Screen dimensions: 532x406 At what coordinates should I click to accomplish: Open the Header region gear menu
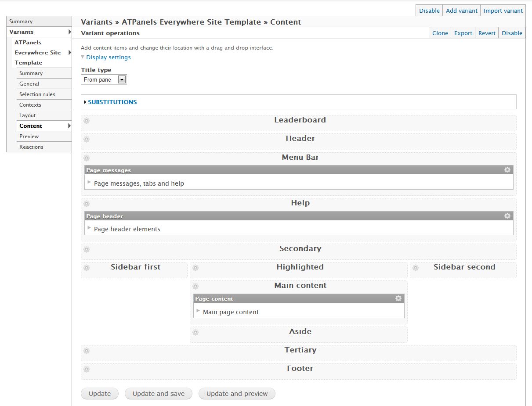click(x=87, y=139)
